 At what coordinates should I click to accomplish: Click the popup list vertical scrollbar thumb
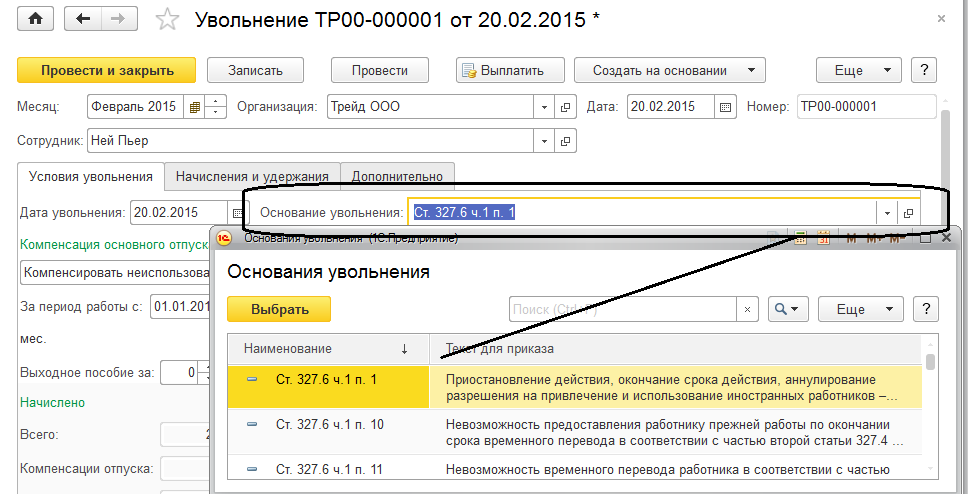pyautogui.click(x=930, y=362)
